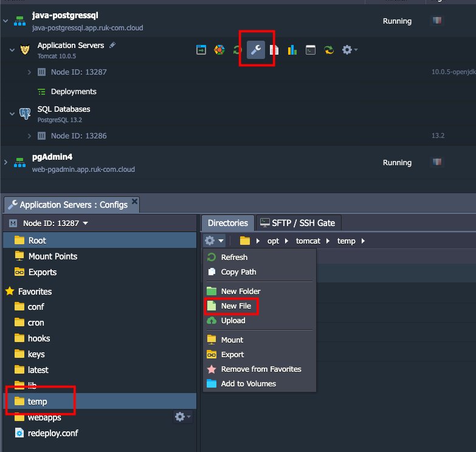Choose New Folder from the context menu

tap(260, 291)
